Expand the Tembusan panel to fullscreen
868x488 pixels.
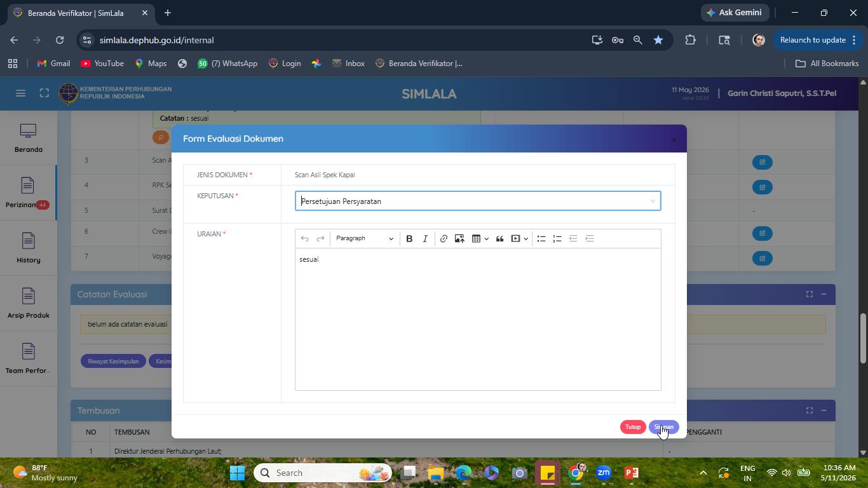tap(809, 410)
